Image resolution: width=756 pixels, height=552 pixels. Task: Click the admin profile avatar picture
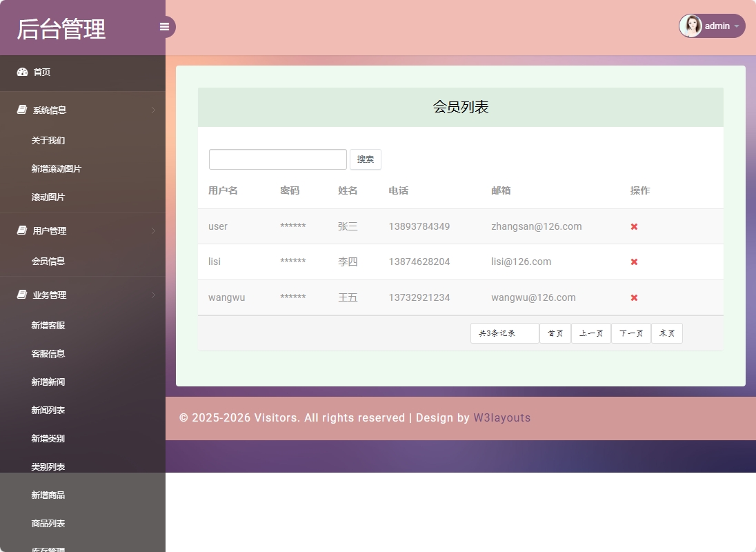point(690,26)
